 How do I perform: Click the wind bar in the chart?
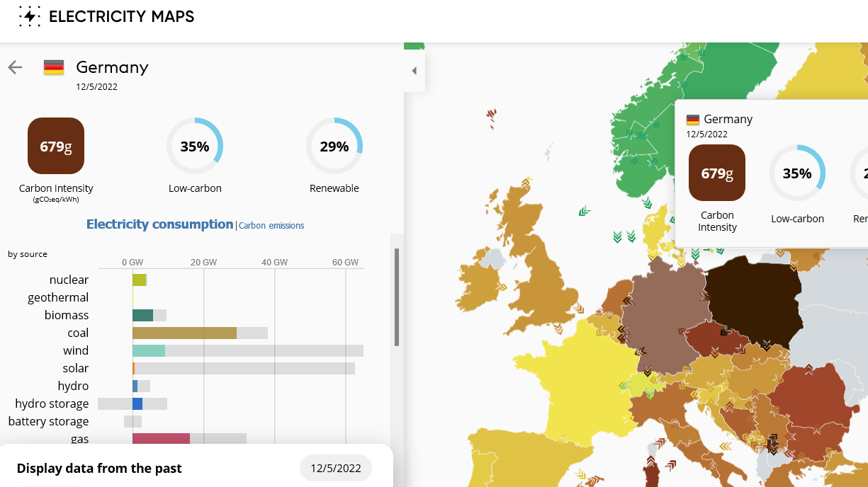coord(149,350)
